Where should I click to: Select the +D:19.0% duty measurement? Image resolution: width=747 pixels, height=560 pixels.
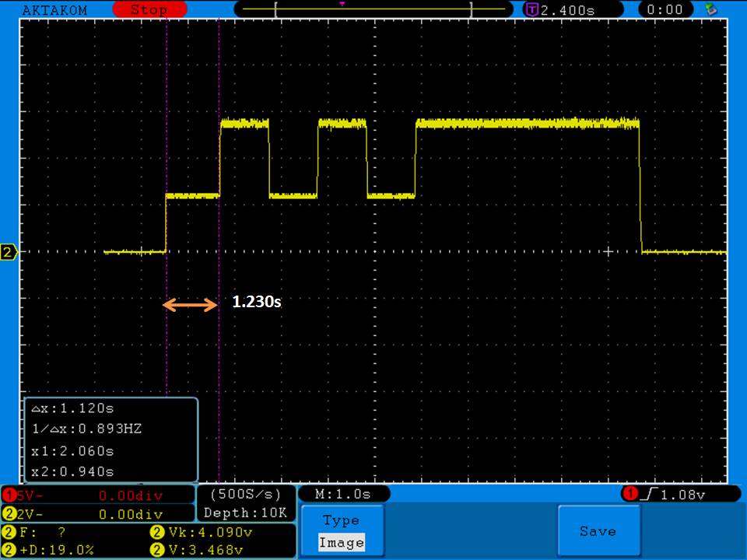58,550
